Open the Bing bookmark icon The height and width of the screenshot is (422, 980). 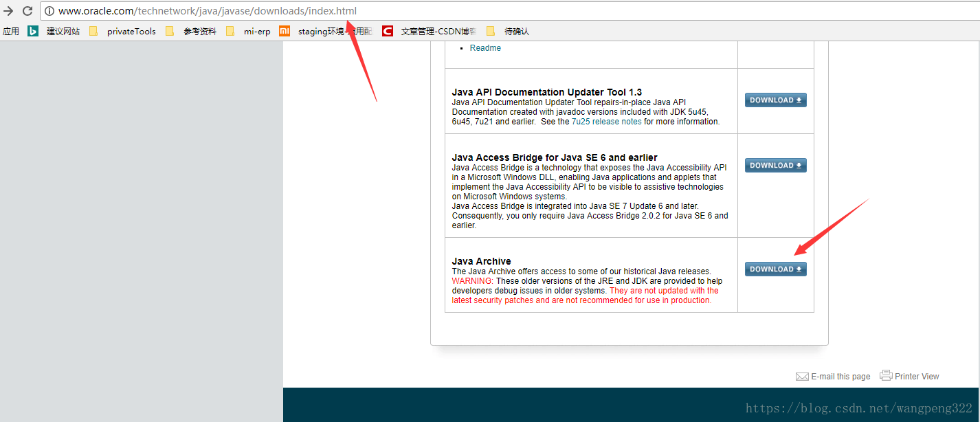pyautogui.click(x=33, y=31)
